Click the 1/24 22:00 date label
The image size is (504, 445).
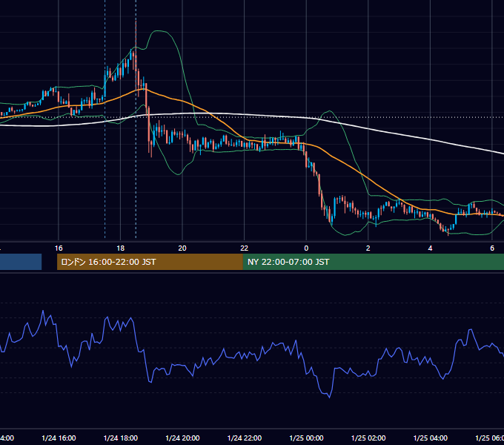pos(245,438)
